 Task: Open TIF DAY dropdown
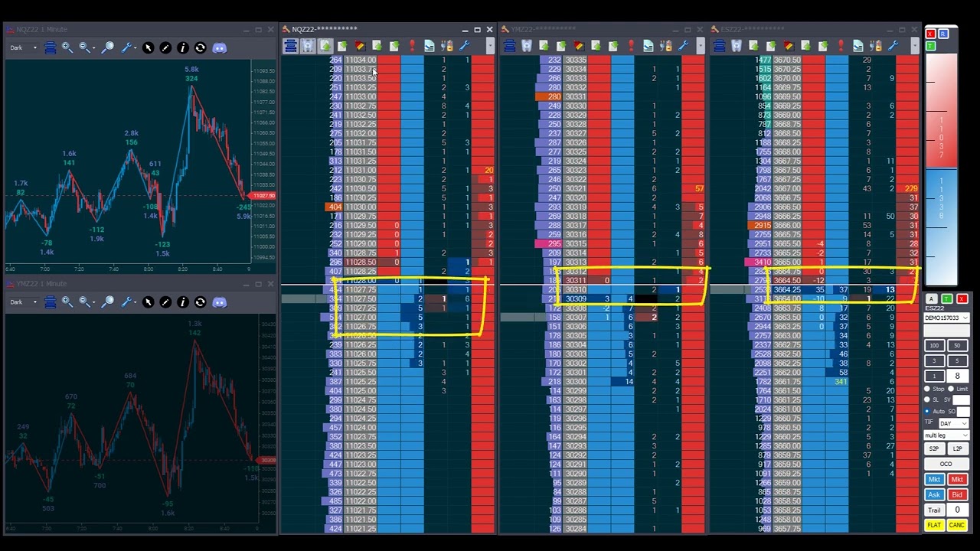click(954, 423)
